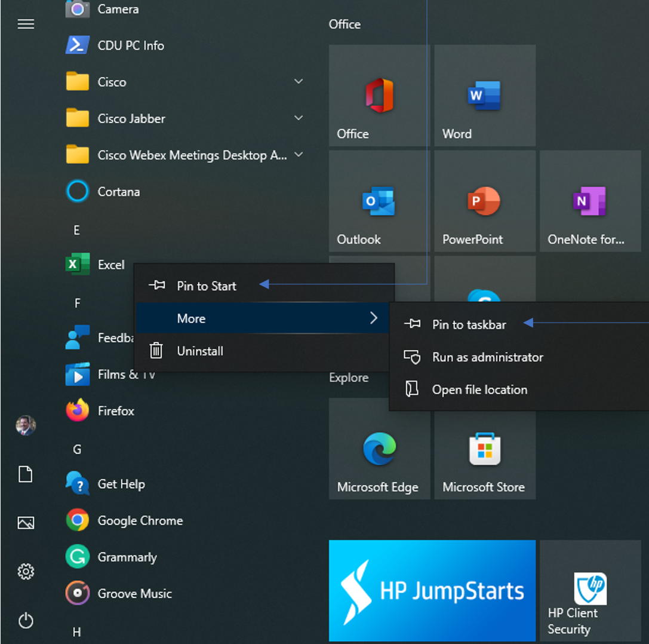Open the PowerPoint tile

pos(485,201)
